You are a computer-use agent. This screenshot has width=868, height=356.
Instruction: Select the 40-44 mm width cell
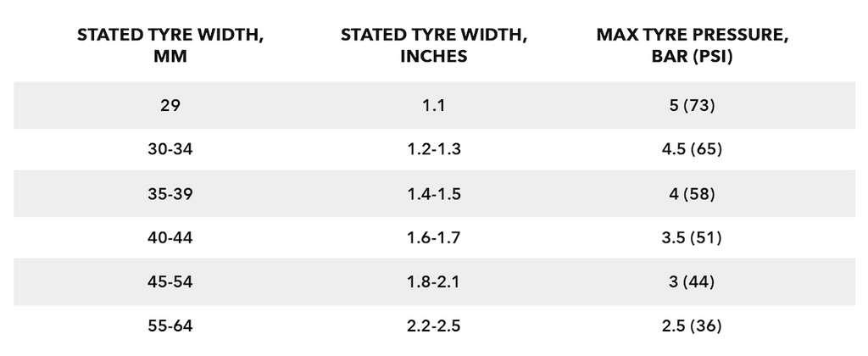coord(170,238)
